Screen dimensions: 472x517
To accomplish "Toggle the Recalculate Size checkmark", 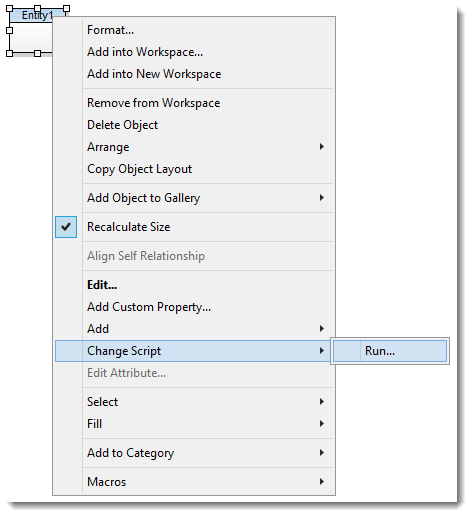I will [x=66, y=227].
